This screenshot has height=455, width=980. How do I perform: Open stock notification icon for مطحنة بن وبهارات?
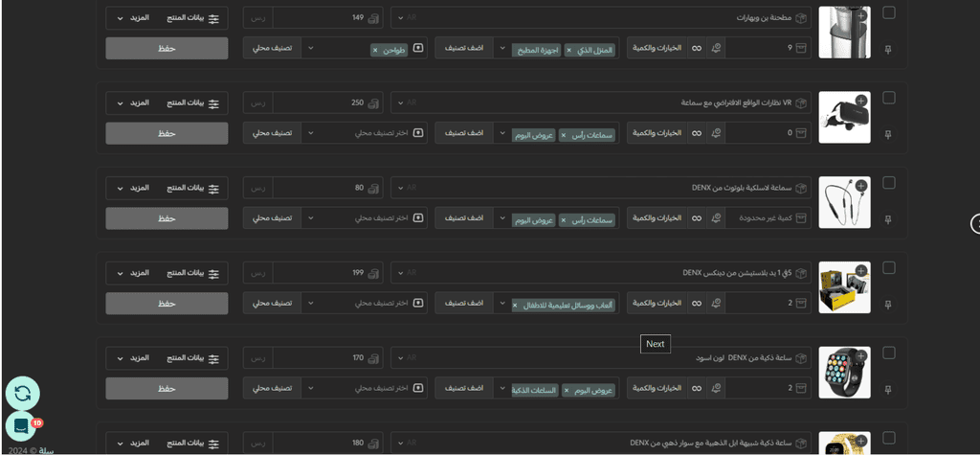tap(716, 48)
